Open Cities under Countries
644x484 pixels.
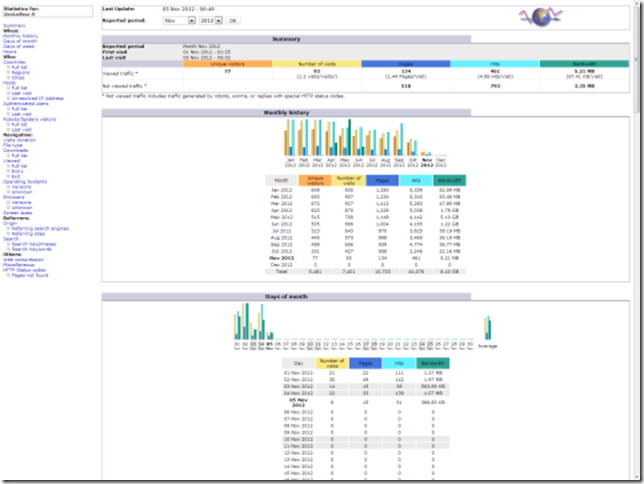point(18,78)
